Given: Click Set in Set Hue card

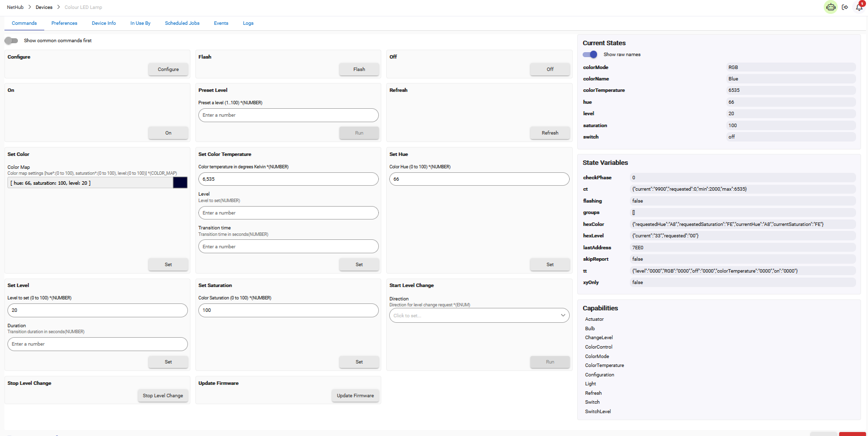Looking at the screenshot, I should pyautogui.click(x=550, y=265).
